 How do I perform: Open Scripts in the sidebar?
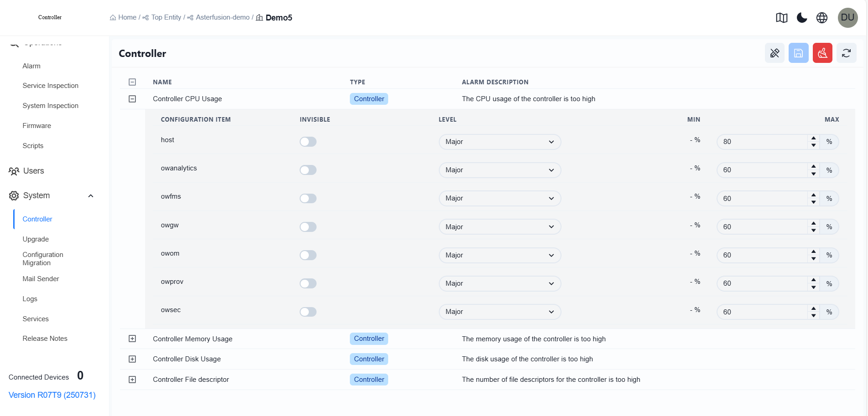(x=33, y=146)
